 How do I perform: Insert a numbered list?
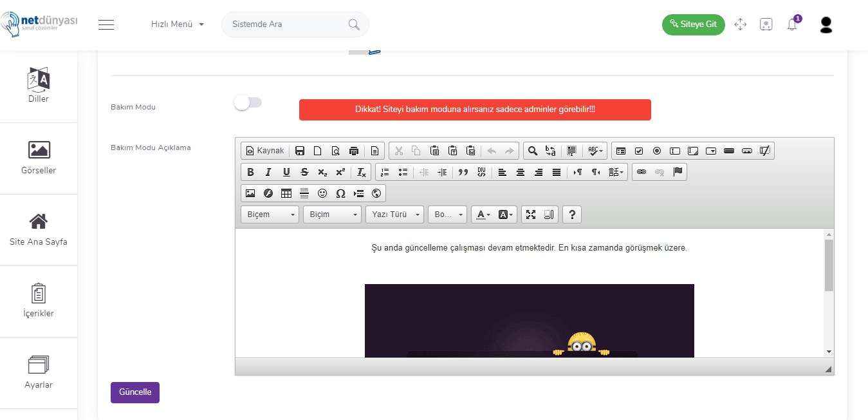pyautogui.click(x=385, y=172)
